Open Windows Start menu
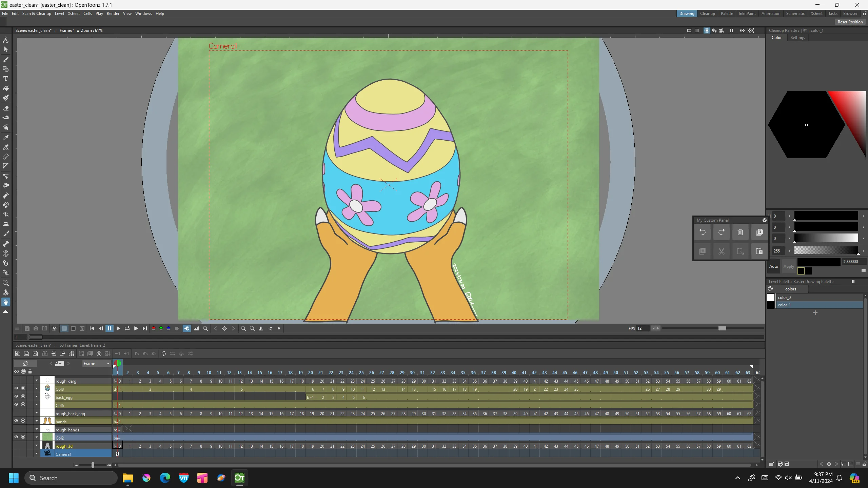This screenshot has height=488, width=868. (14, 478)
